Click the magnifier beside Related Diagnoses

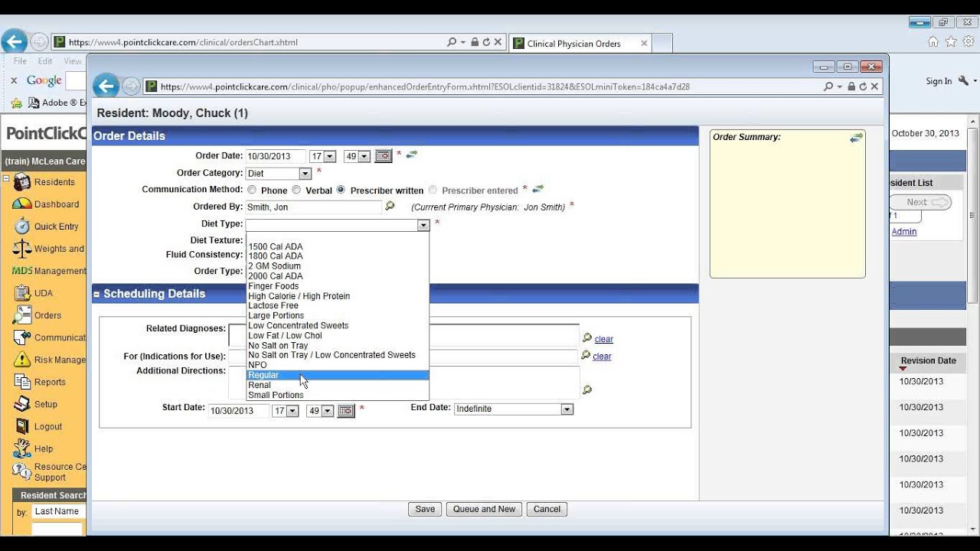pos(586,337)
